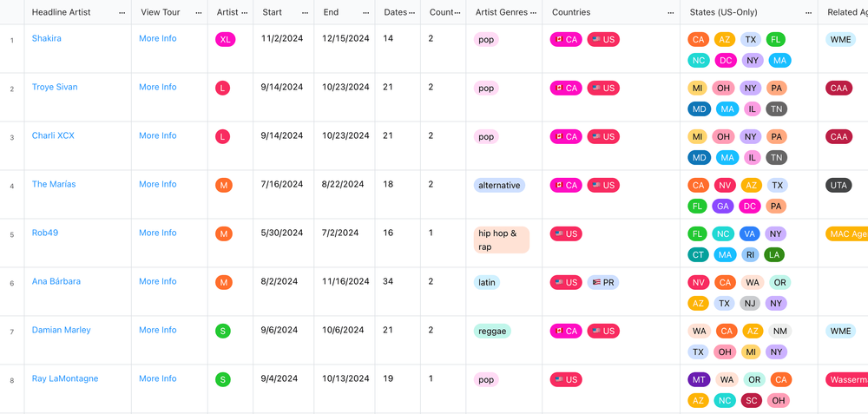Click the alternative genre tag
This screenshot has height=414, width=868.
(499, 186)
